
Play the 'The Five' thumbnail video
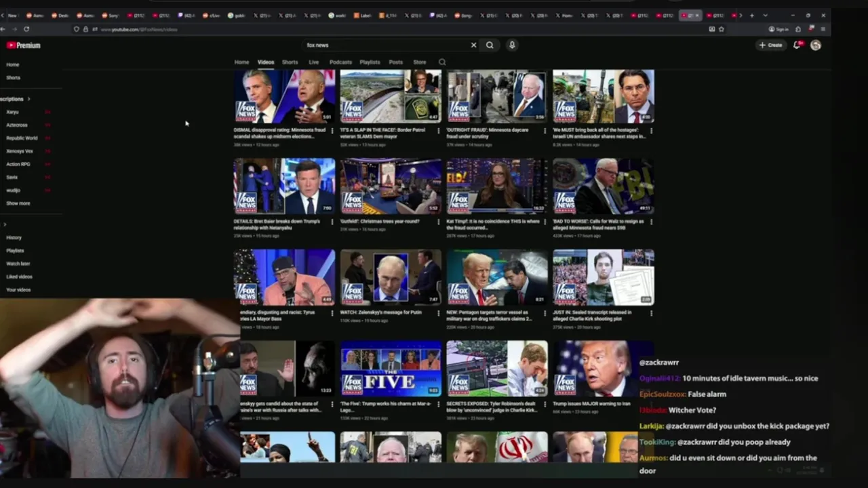391,368
